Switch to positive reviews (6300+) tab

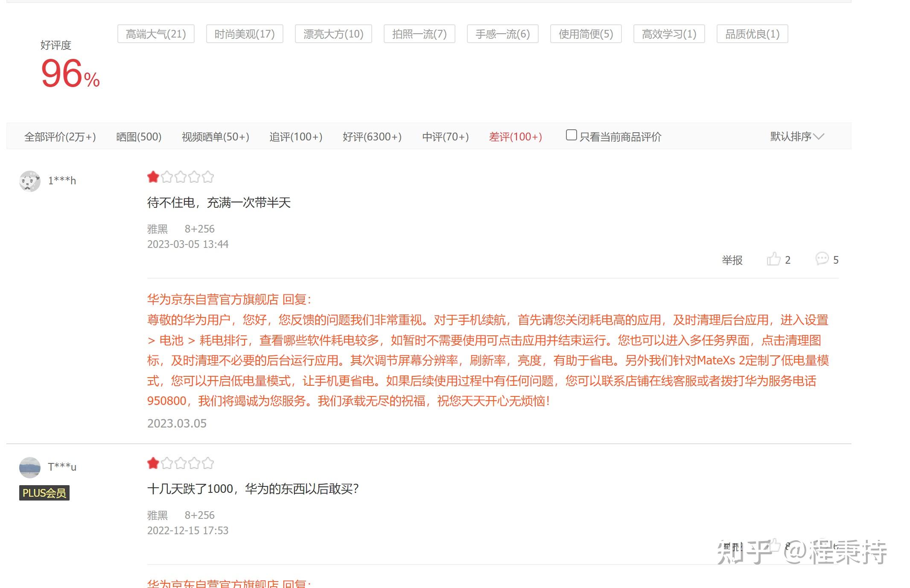[372, 137]
